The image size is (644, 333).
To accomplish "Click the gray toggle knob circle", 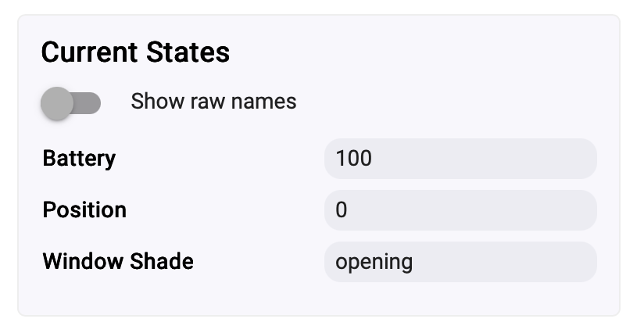I will click(57, 103).
